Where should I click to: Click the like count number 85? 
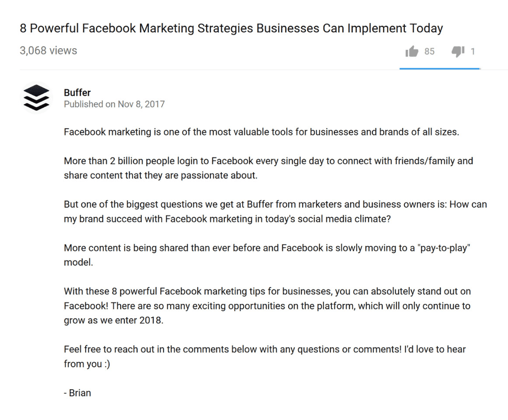click(429, 51)
